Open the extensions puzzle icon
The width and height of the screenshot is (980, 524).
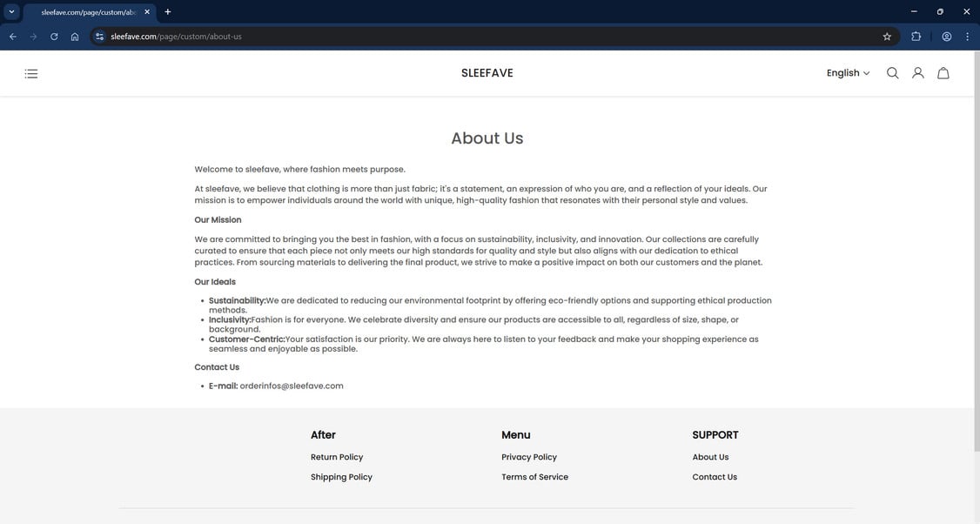(916, 37)
